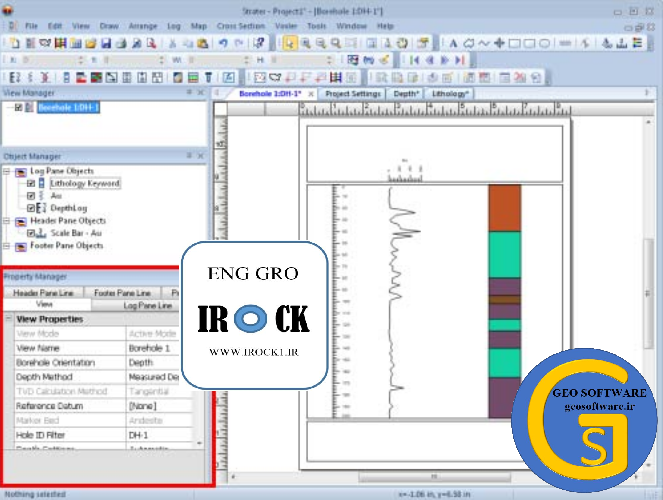Toggle the Lithology Keyword visibility checkbox

(x=31, y=184)
